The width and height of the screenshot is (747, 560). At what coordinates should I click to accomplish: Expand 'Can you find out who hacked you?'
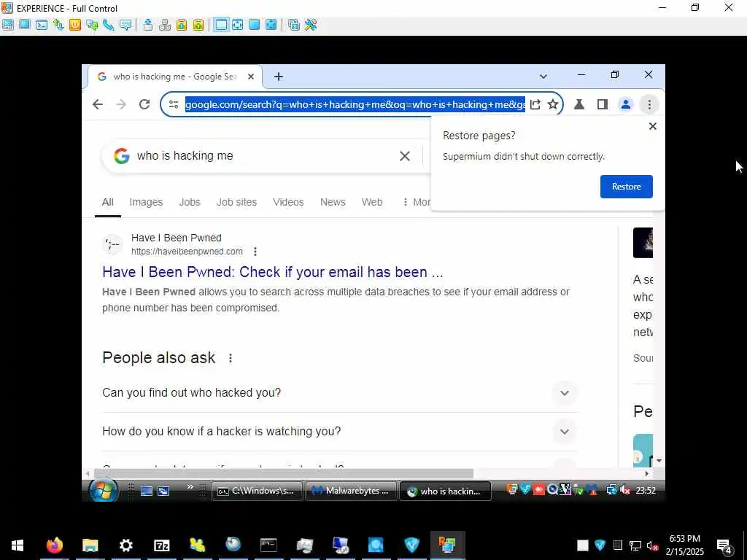pos(340,393)
